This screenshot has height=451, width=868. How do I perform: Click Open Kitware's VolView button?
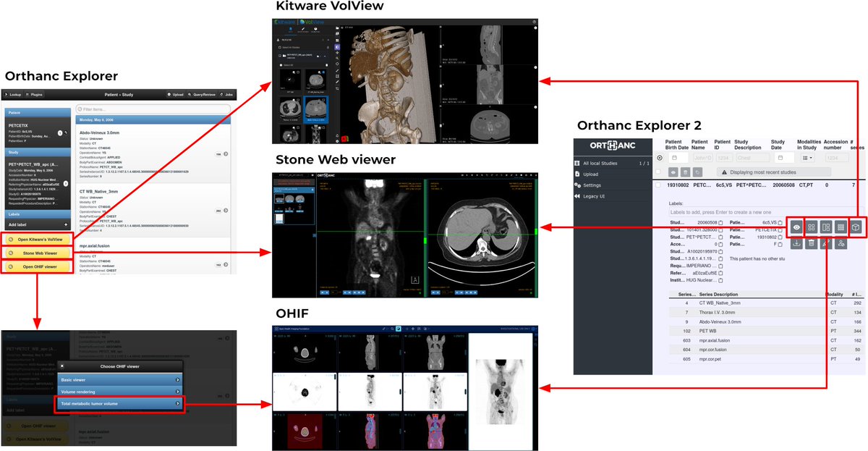(36, 240)
